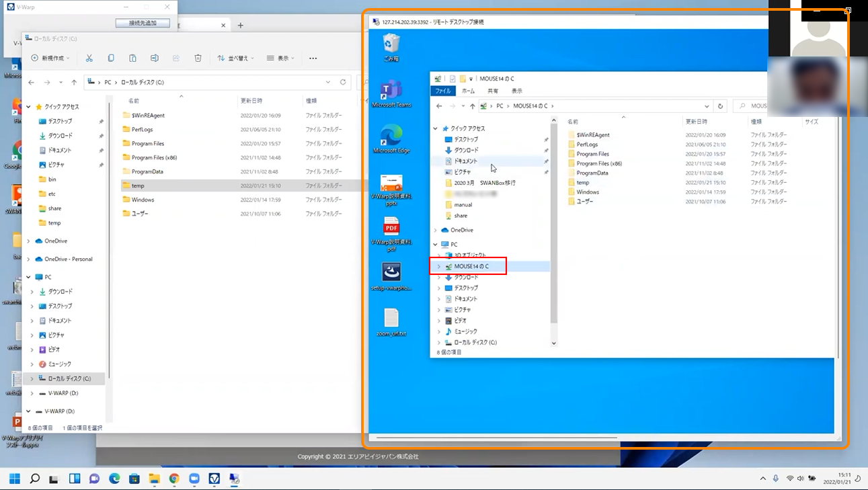Open the Remote Desktop Connection icon on the taskbar
Viewport: 868px width, 490px height.
coord(235,479)
